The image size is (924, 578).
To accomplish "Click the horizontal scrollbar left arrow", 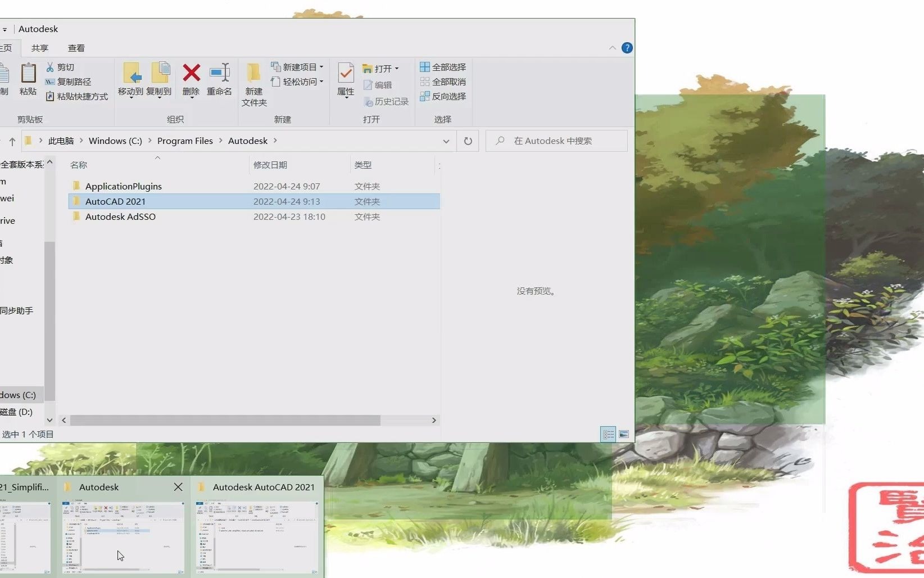I will tap(64, 420).
